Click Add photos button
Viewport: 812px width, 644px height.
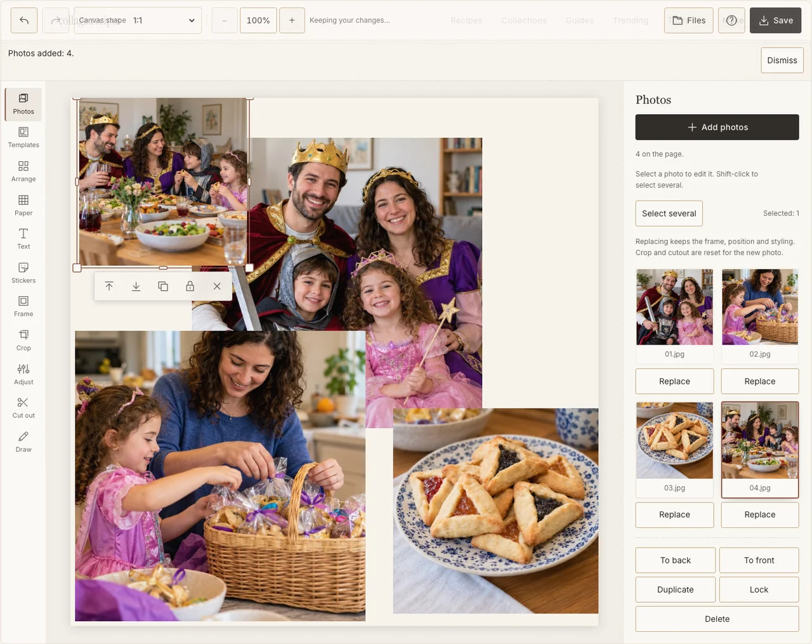717,127
